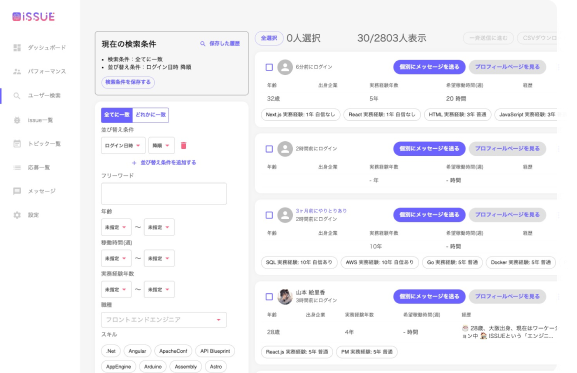Click the issue一覧 bug icon
Screen dimensions: 577x373
[17, 120]
